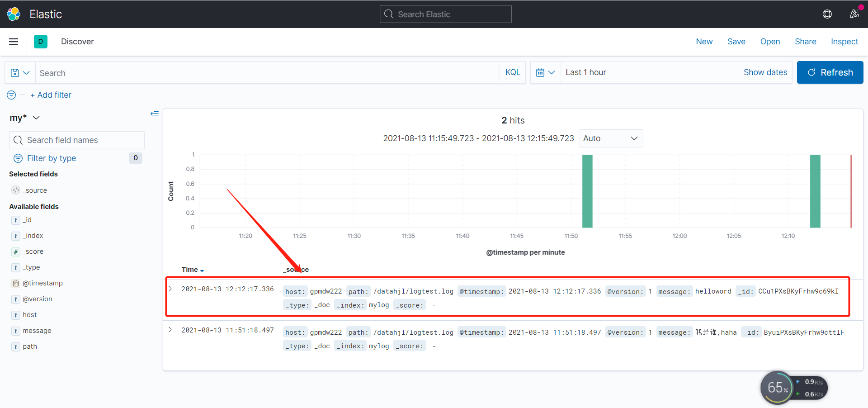Click the Discover breadcrumb
868x408 pixels.
point(77,42)
